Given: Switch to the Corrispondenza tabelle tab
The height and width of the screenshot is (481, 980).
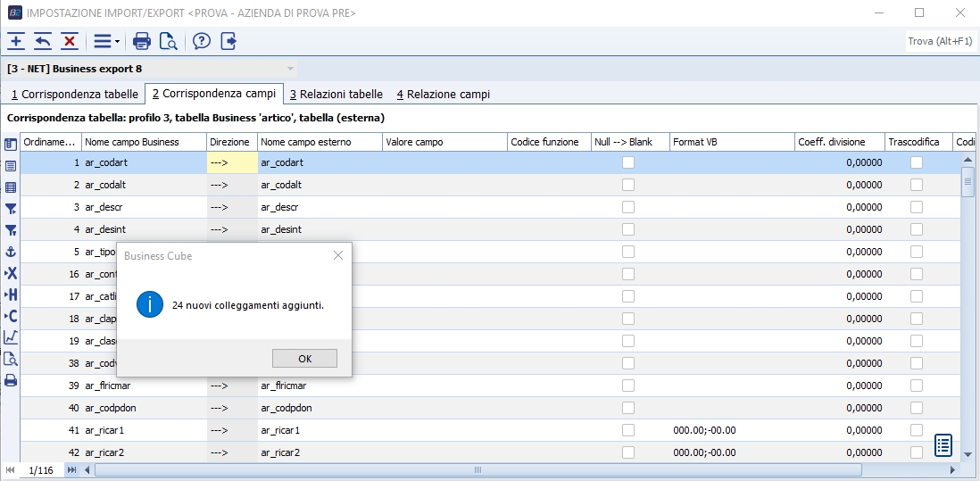Looking at the screenshot, I should pos(75,94).
